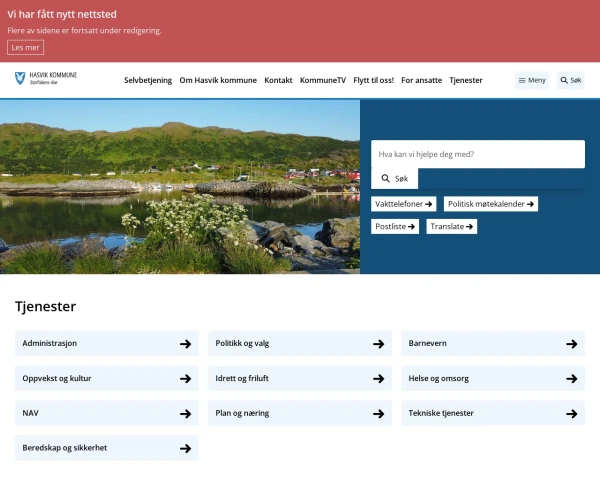Open the Selvbetjening menu item
600x480 pixels.
(x=148, y=80)
